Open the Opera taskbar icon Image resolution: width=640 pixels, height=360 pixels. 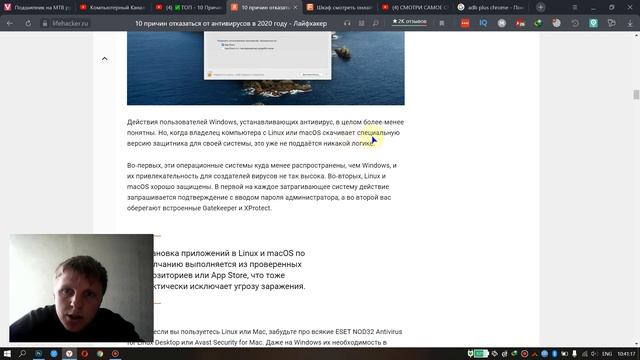click(84, 353)
